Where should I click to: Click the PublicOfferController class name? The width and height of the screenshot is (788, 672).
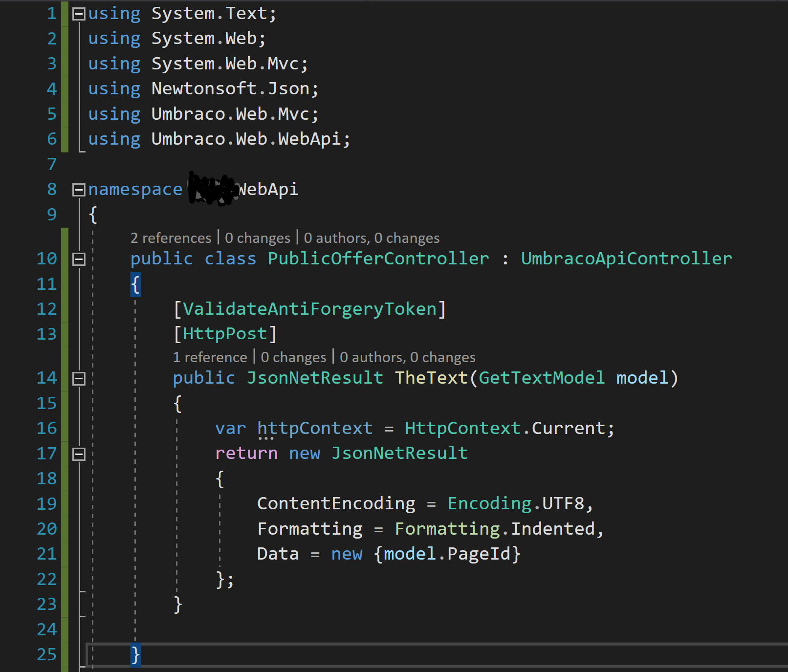coord(378,259)
